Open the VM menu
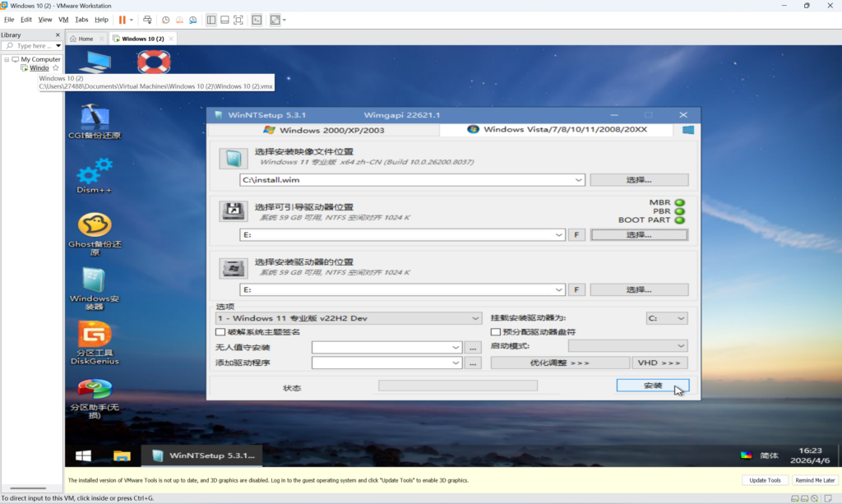 63,19
